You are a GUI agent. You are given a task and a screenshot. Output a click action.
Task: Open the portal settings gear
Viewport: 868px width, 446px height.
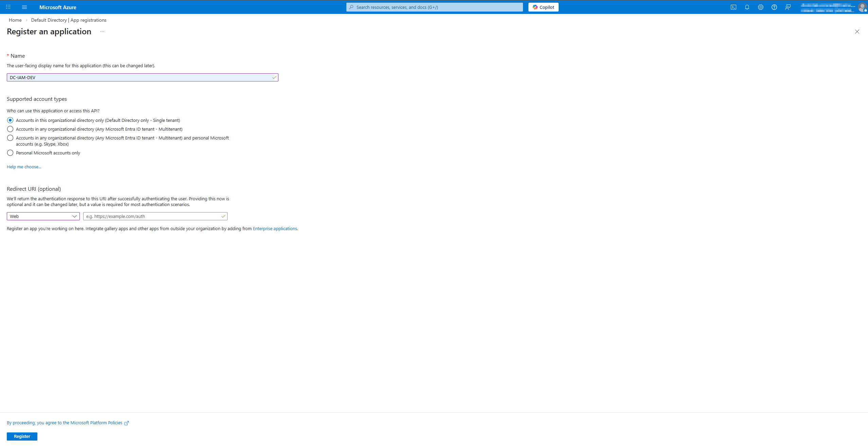761,7
